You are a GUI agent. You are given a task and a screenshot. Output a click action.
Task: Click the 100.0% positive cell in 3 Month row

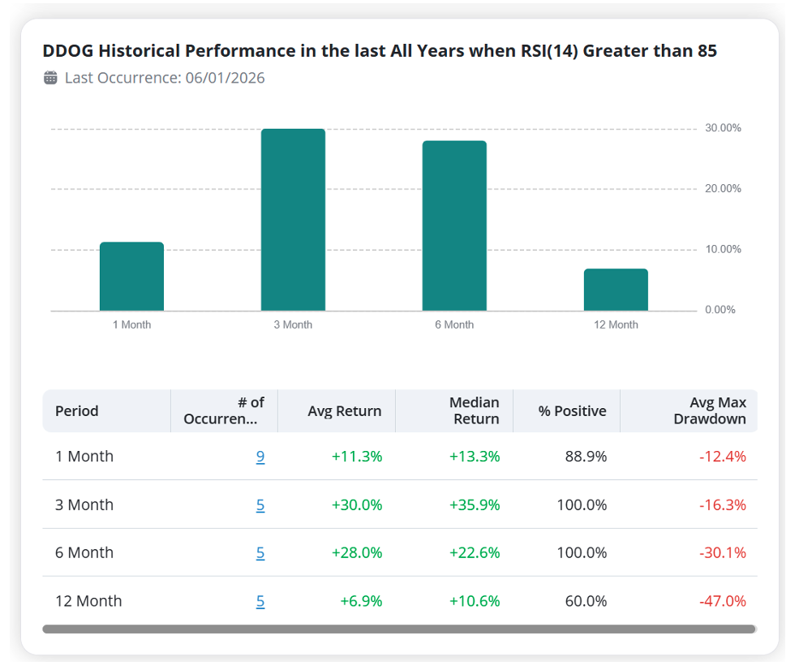tap(582, 505)
